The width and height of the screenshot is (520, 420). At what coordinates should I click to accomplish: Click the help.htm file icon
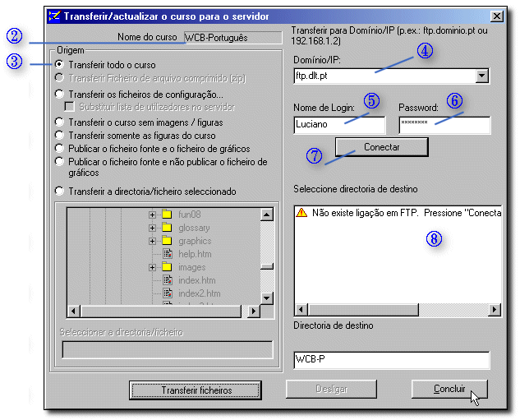pos(167,254)
